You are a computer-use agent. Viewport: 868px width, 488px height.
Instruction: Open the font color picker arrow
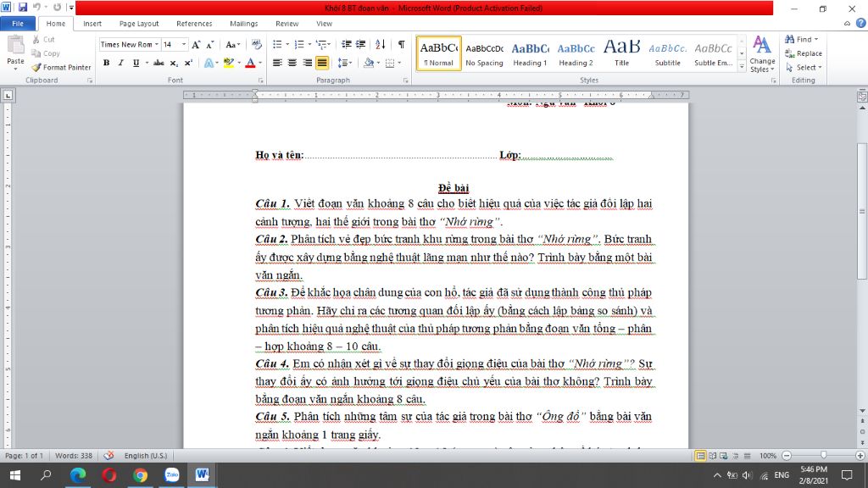(260, 63)
